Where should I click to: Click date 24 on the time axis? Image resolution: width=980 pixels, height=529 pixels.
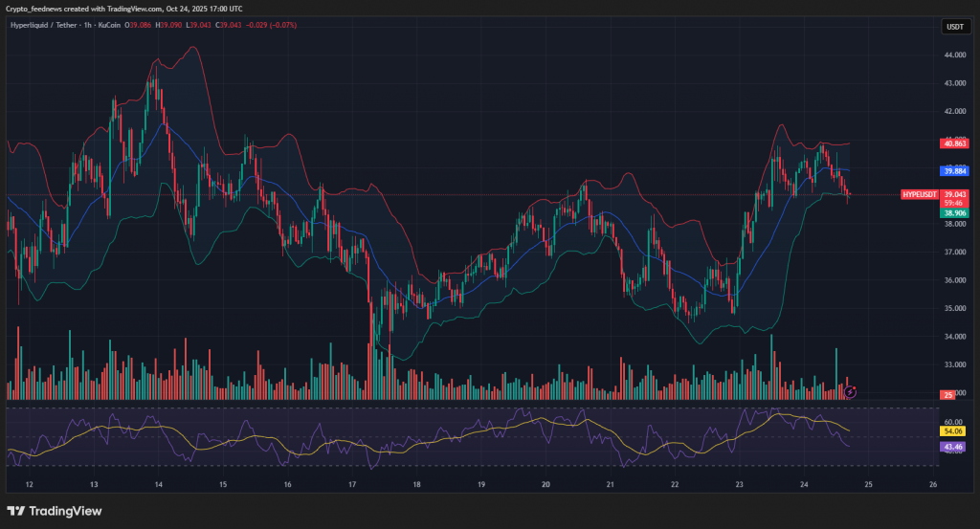804,485
